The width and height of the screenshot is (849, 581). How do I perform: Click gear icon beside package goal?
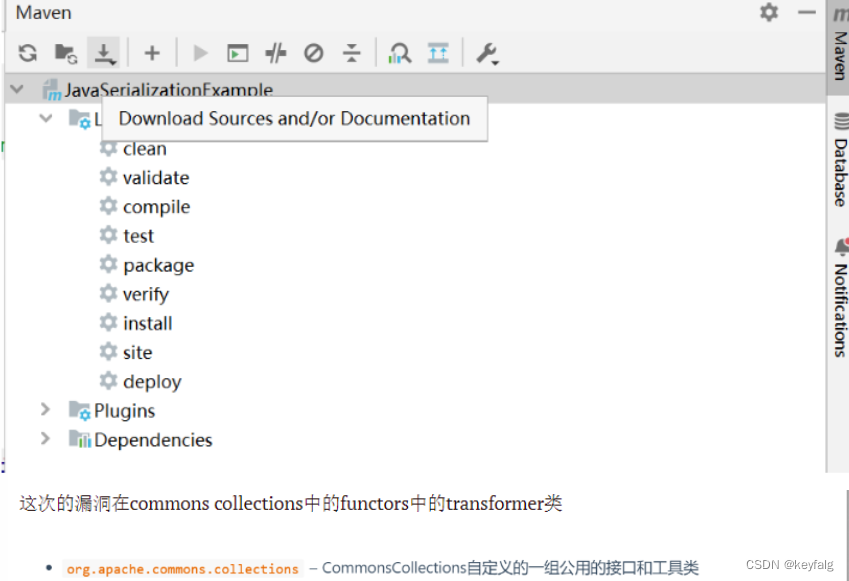108,264
